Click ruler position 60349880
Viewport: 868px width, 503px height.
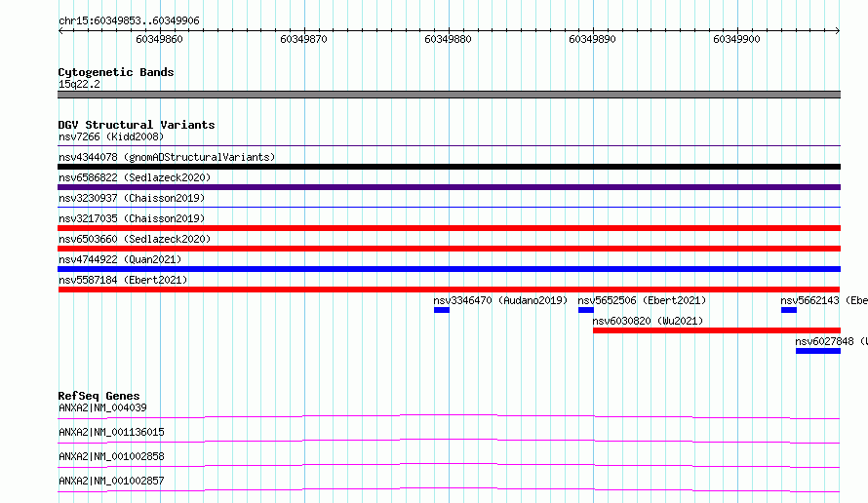point(448,39)
